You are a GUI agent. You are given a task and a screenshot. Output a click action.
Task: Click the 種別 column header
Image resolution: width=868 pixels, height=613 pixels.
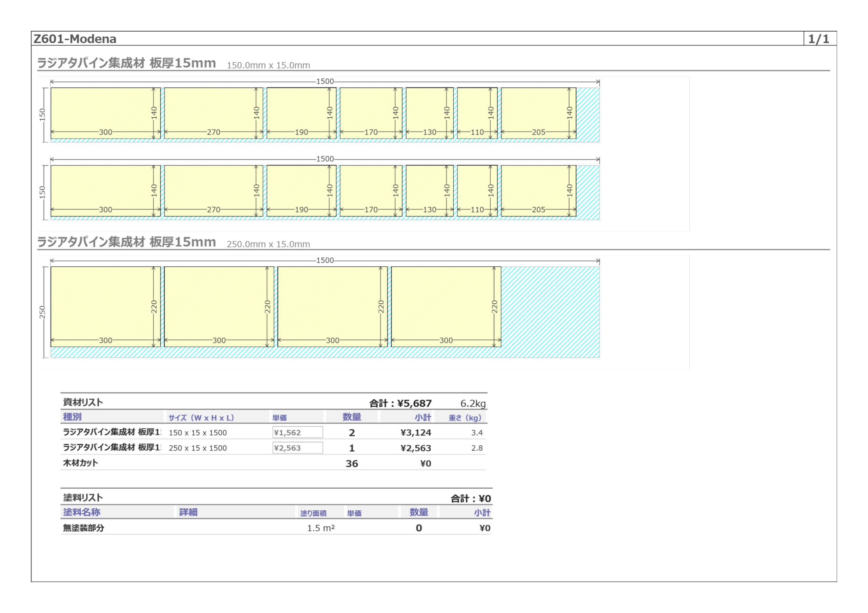pos(72,417)
